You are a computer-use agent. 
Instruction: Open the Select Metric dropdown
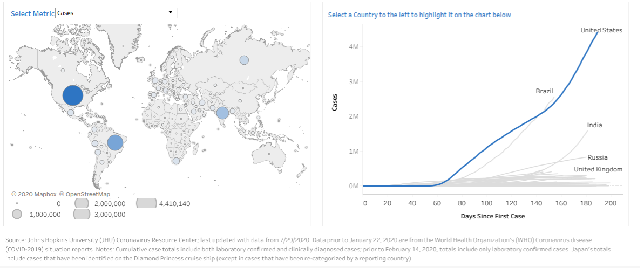click(116, 13)
